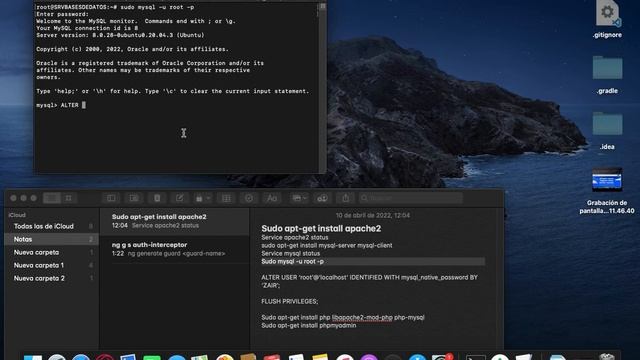Select 'Todas las de iCloud' folder
Viewport: 640px width, 360px height.
pyautogui.click(x=51, y=226)
